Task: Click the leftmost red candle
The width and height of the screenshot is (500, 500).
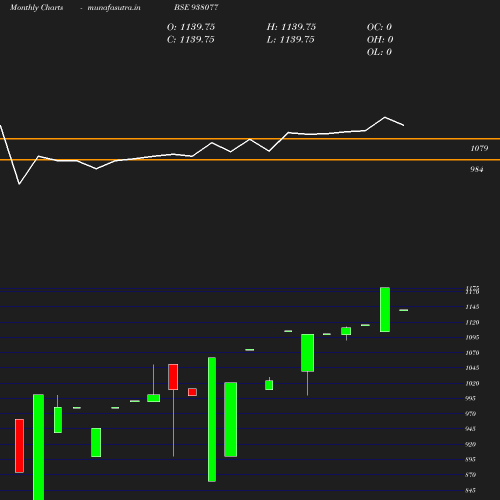Action: [x=19, y=446]
